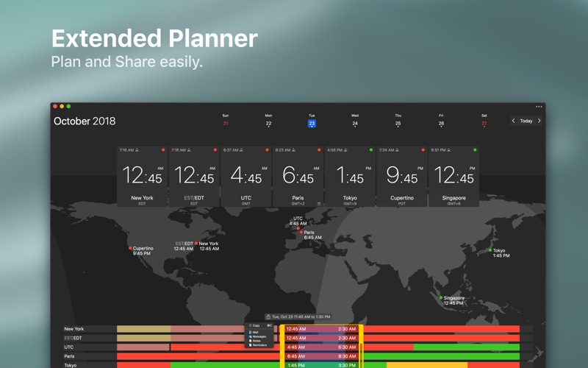Click the Cupertino red marker on map

[x=130, y=248]
